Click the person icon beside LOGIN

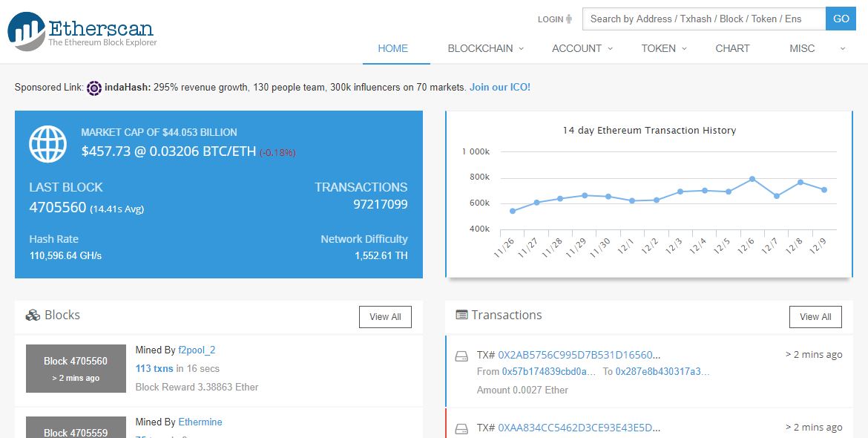tap(569, 19)
